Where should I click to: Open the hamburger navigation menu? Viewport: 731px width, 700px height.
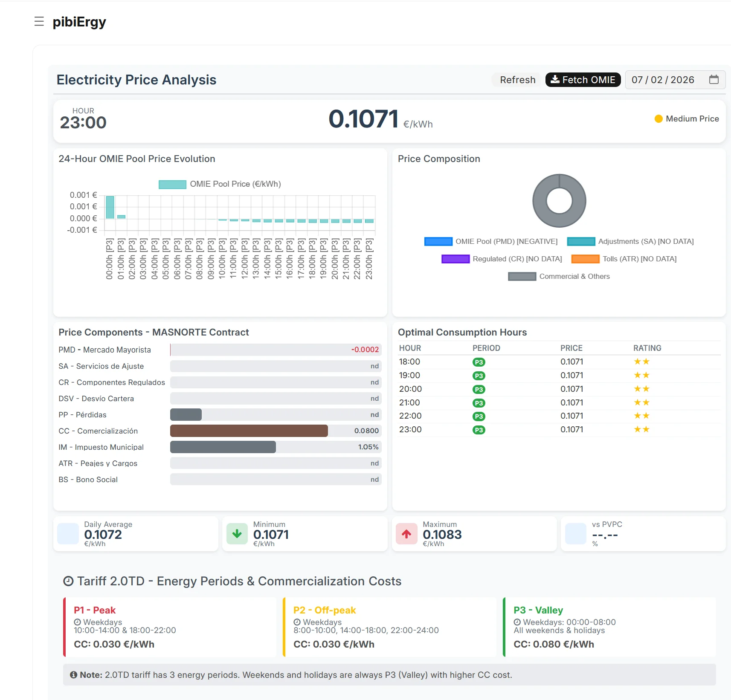[39, 21]
